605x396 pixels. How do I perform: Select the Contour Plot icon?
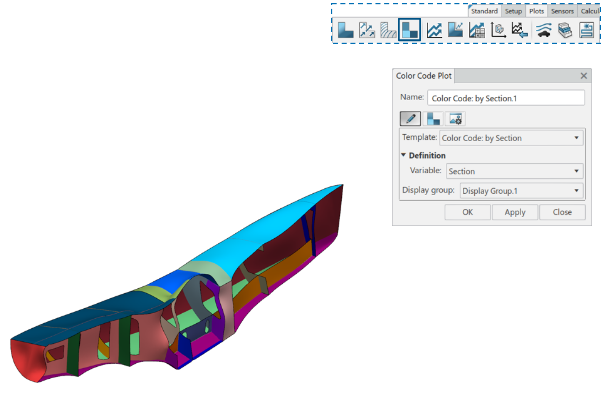coord(345,30)
